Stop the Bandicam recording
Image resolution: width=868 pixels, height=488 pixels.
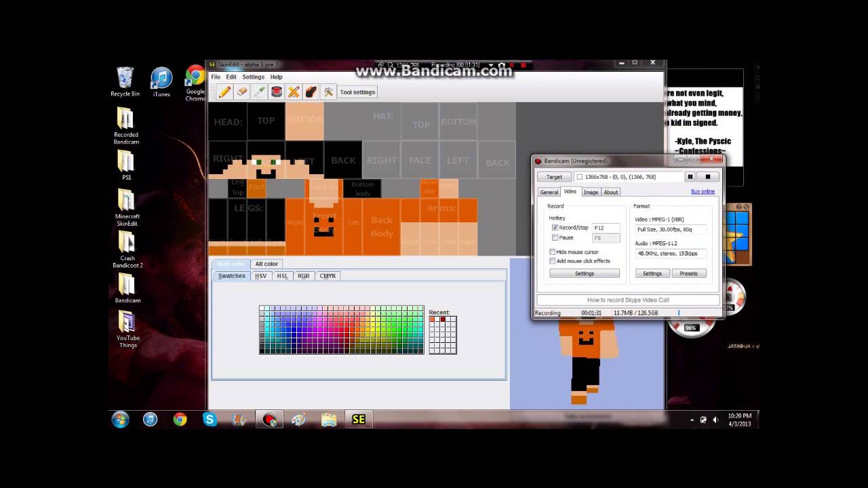(x=708, y=177)
